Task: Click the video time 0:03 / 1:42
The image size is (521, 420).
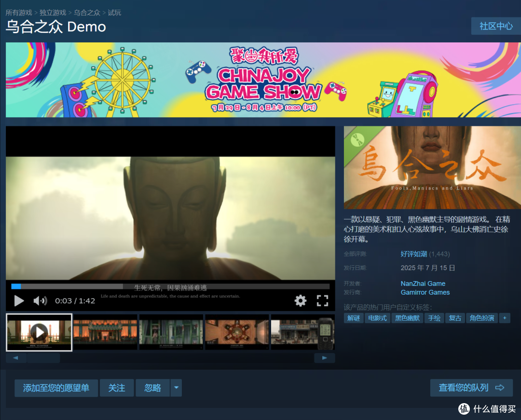Action: 75,301
